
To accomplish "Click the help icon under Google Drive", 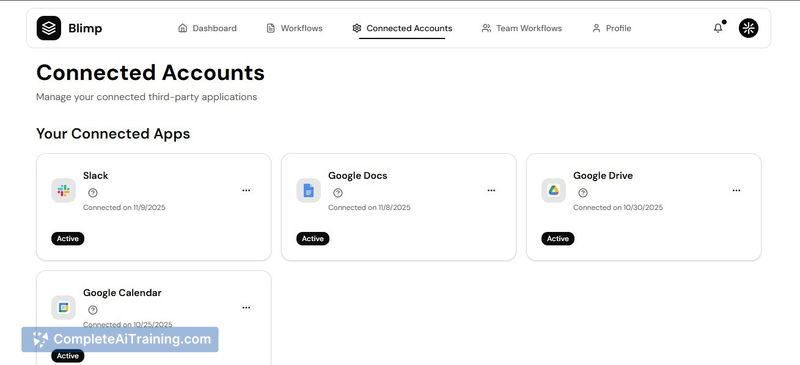I will [x=583, y=193].
